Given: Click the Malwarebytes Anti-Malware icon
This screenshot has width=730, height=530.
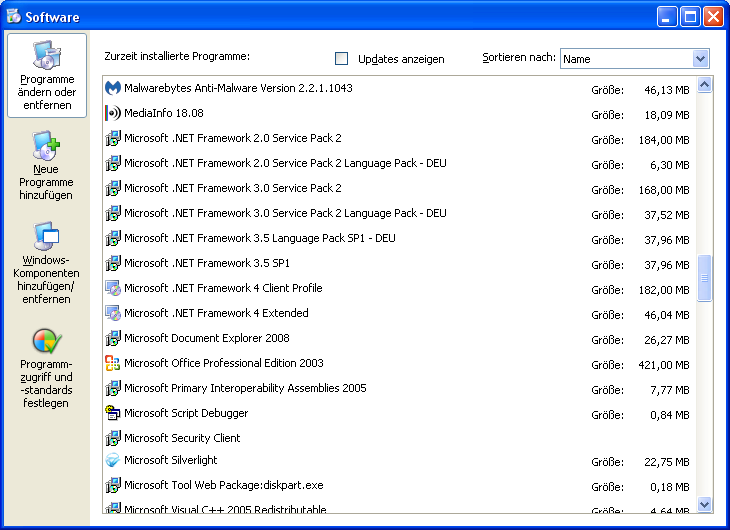Looking at the screenshot, I should tap(113, 88).
